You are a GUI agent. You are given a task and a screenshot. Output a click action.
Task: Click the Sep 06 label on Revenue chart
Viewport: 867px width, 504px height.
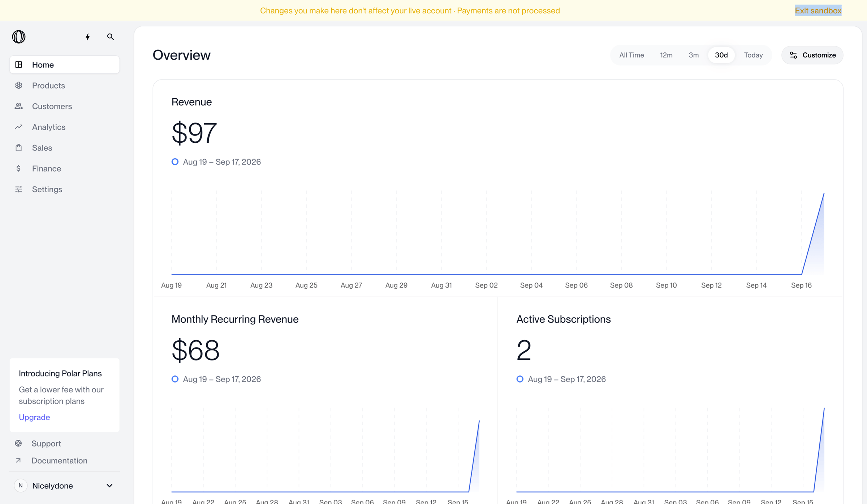(x=576, y=285)
